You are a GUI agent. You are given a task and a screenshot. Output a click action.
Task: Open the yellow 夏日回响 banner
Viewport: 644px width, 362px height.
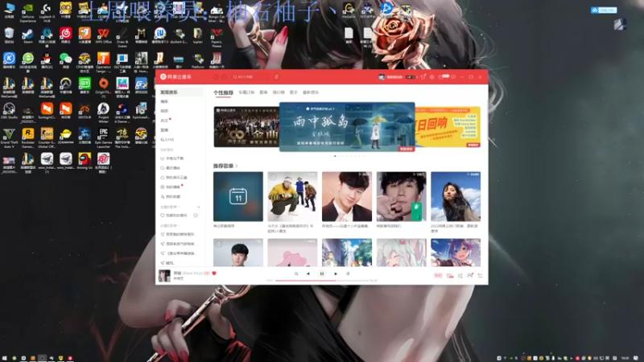click(x=448, y=127)
